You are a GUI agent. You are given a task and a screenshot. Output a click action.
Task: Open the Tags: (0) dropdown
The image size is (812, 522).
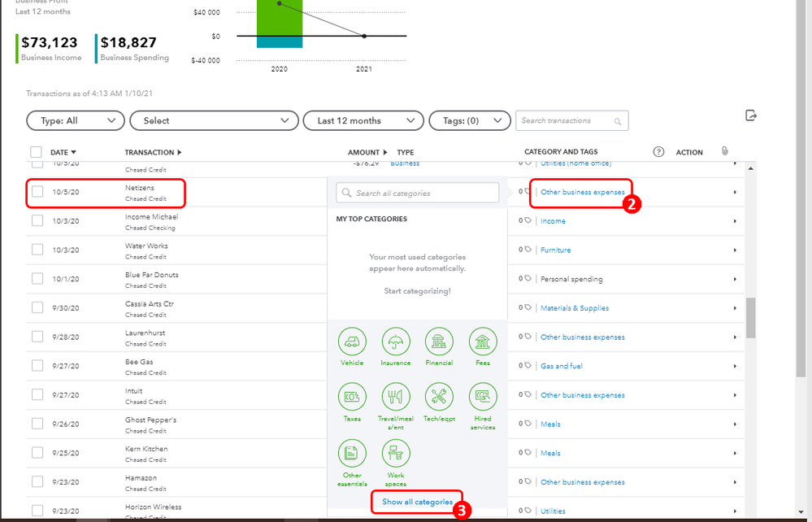[471, 120]
